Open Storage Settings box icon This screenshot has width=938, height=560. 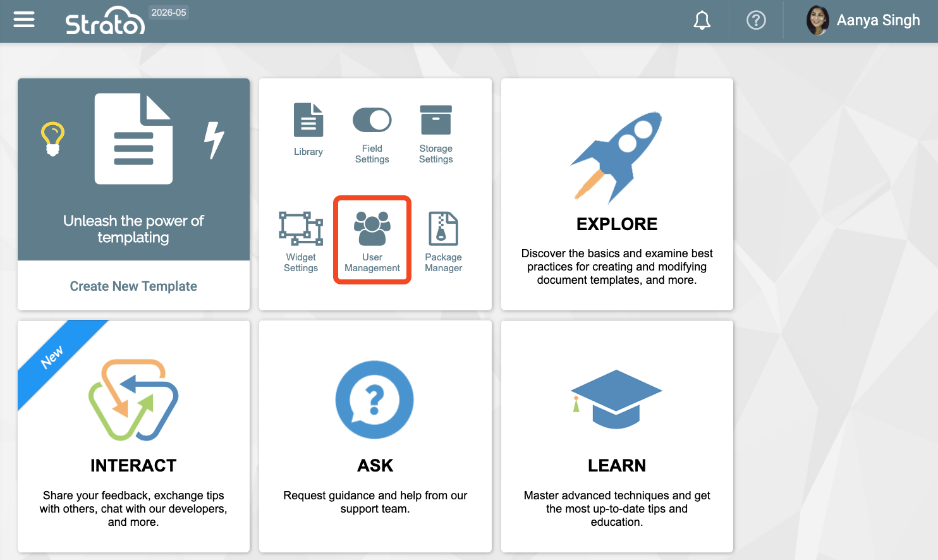coord(435,120)
